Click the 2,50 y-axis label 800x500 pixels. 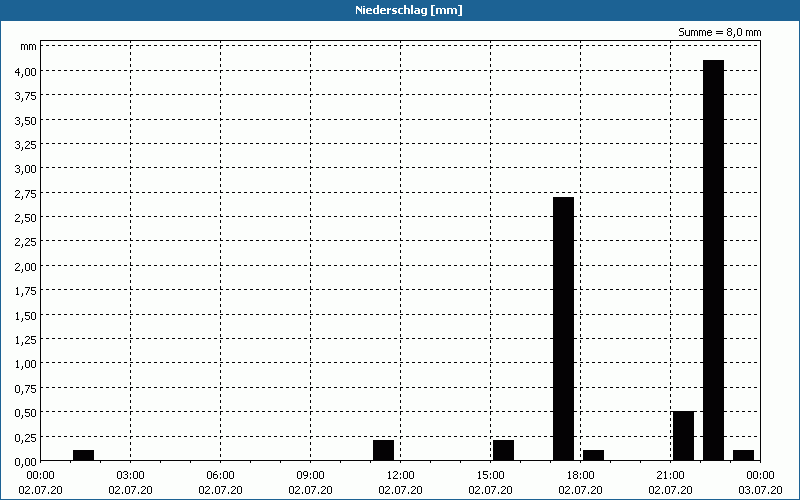click(26, 218)
